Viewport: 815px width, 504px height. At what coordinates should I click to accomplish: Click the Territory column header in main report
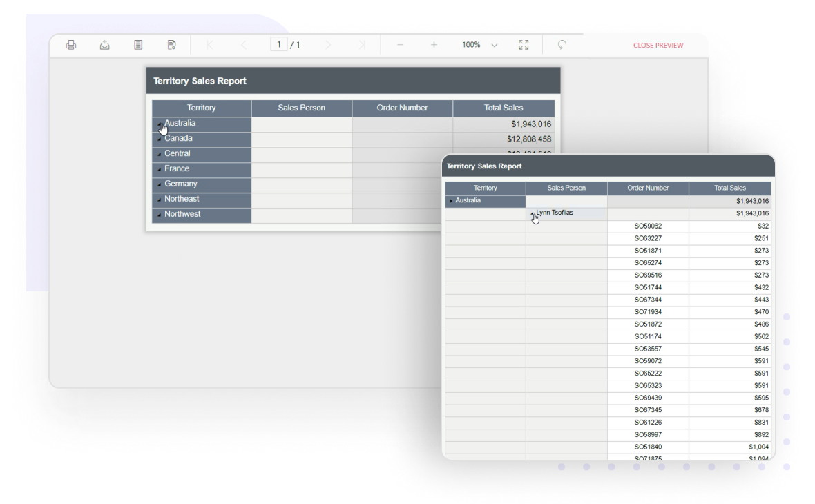point(202,108)
